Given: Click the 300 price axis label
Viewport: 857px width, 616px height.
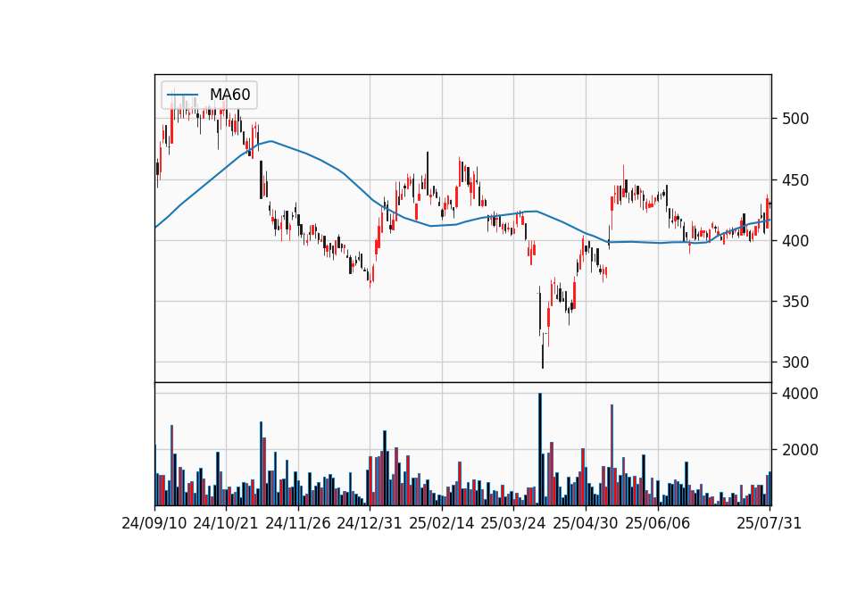Looking at the screenshot, I should click(x=795, y=362).
